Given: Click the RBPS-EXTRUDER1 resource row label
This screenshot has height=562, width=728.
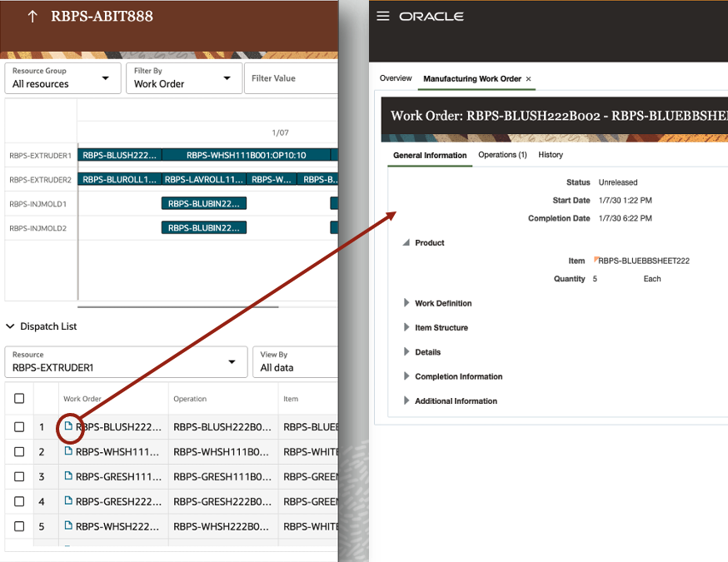Looking at the screenshot, I should pyautogui.click(x=40, y=156).
